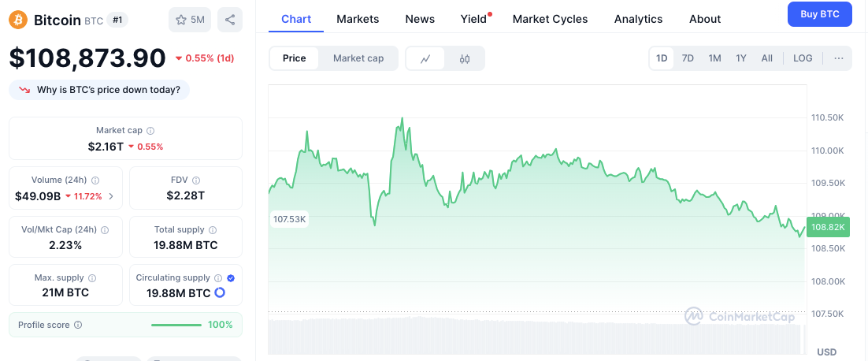
Task: Open the chart more options ellipsis
Action: click(839, 58)
